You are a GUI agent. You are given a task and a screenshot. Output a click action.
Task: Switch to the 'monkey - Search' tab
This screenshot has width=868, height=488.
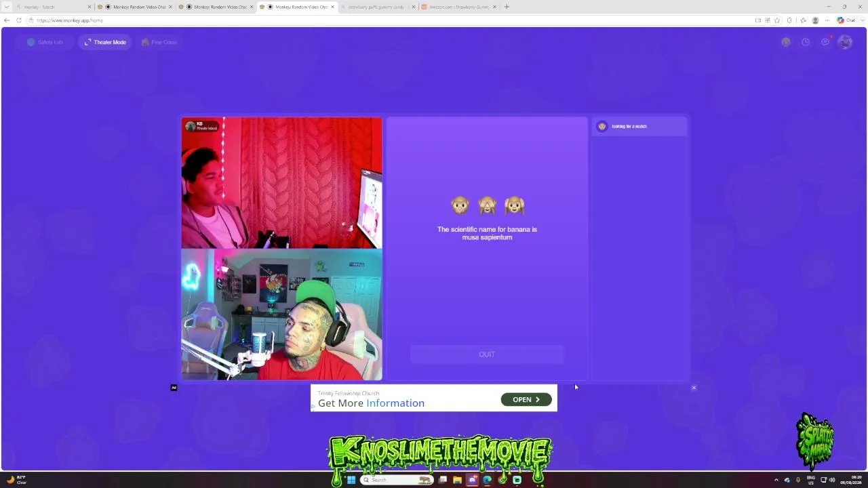click(53, 7)
